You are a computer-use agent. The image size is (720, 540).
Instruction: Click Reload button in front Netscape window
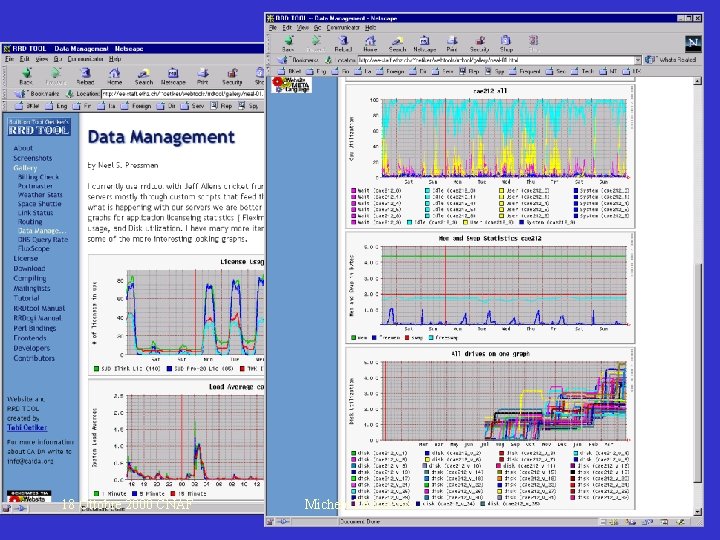343,44
